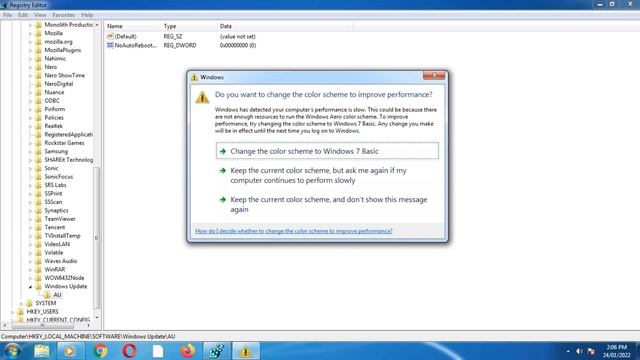Select the Policies folder icon
The width and height of the screenshot is (640, 360).
point(38,118)
